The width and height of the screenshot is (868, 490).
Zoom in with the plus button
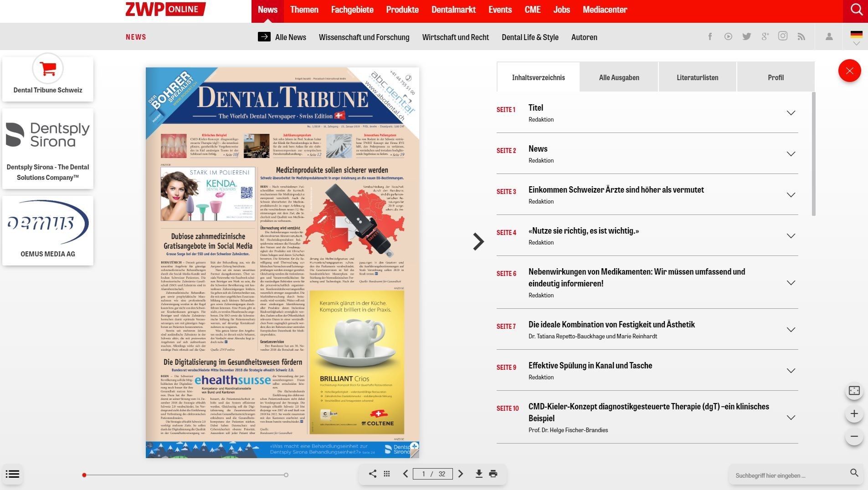[854, 413]
